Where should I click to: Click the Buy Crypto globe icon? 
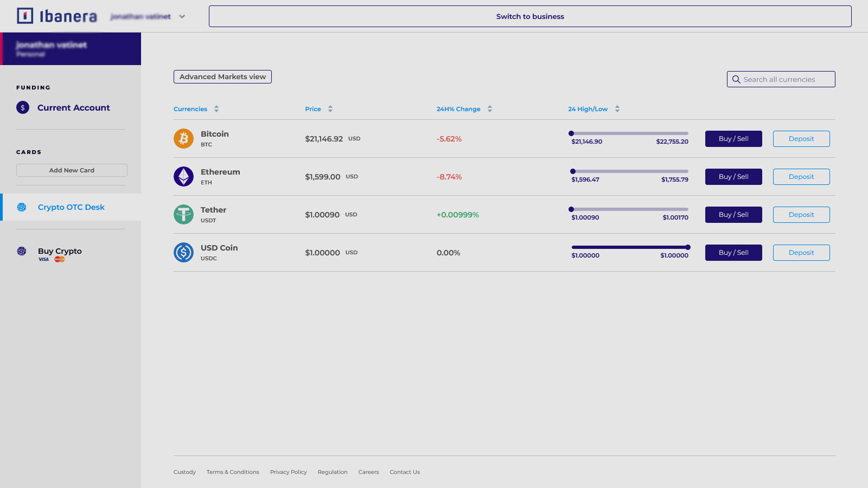point(22,251)
